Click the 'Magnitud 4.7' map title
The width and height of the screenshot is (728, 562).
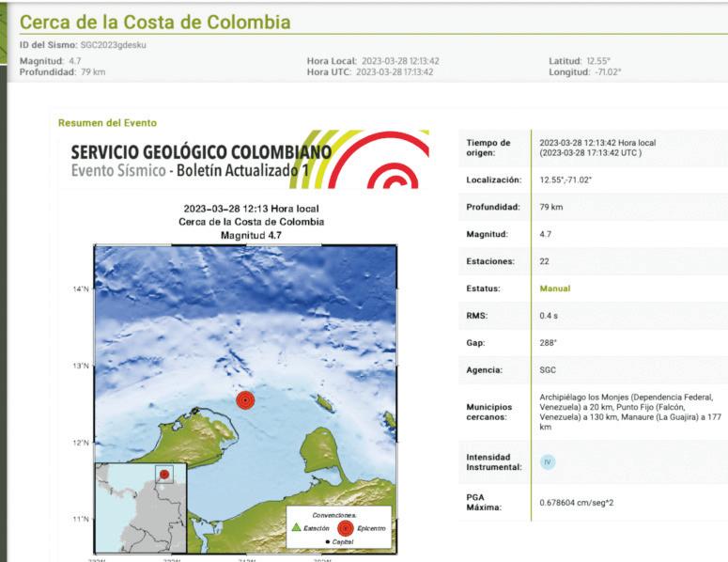click(251, 236)
